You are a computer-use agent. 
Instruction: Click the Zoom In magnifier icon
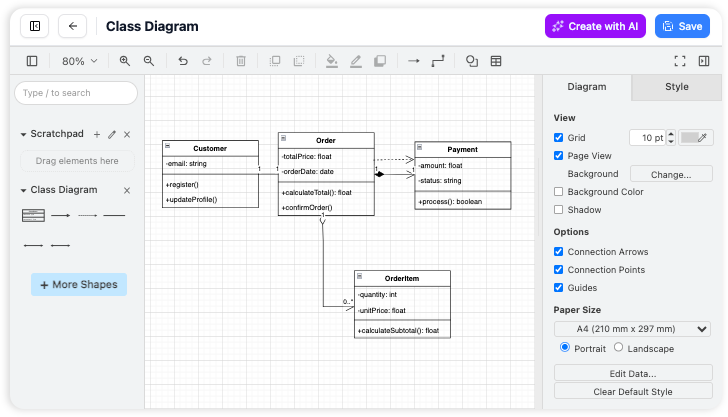point(125,61)
